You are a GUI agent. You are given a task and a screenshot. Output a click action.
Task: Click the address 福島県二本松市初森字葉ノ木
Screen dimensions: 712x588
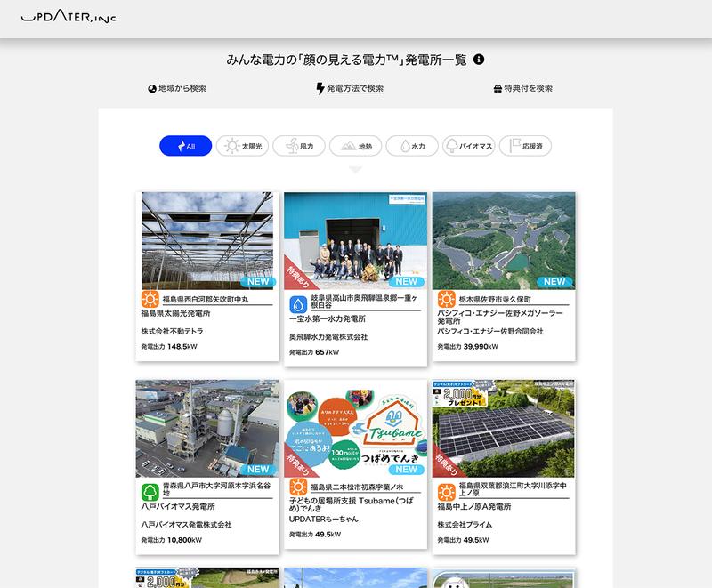coord(357,487)
